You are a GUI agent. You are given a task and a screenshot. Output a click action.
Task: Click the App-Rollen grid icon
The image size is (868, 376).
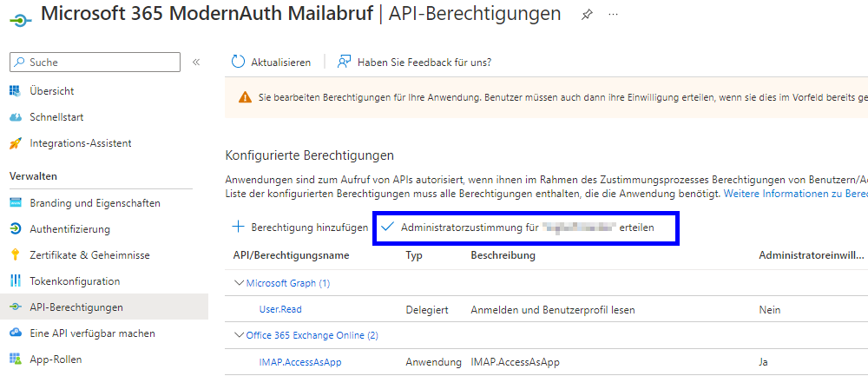coord(16,359)
